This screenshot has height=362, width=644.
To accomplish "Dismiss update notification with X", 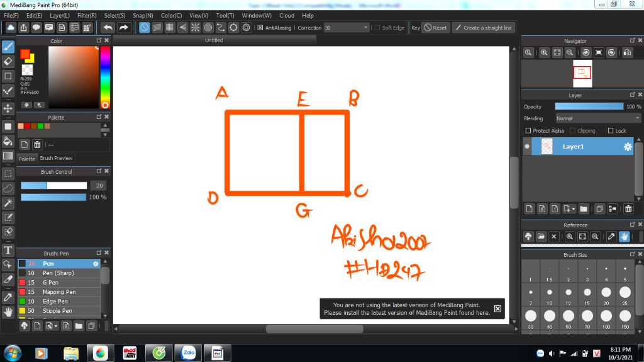I will (497, 308).
